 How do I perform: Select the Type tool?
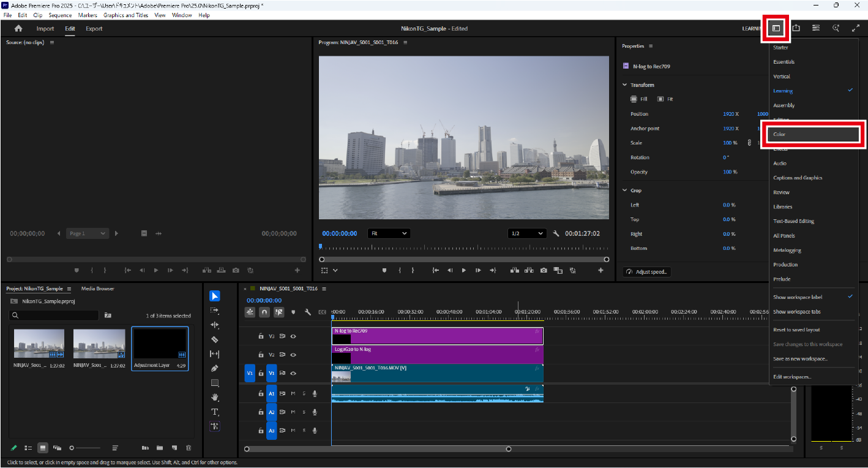pos(215,412)
